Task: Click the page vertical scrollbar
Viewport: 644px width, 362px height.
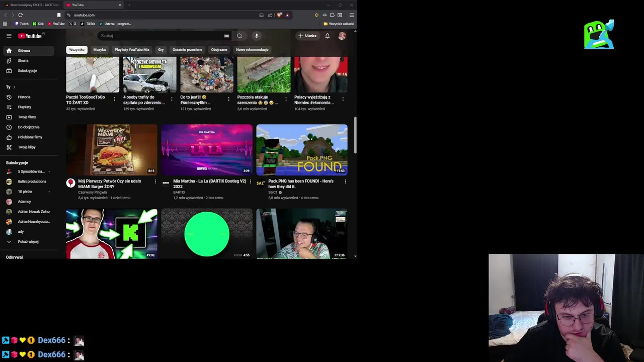Action: [x=355, y=136]
